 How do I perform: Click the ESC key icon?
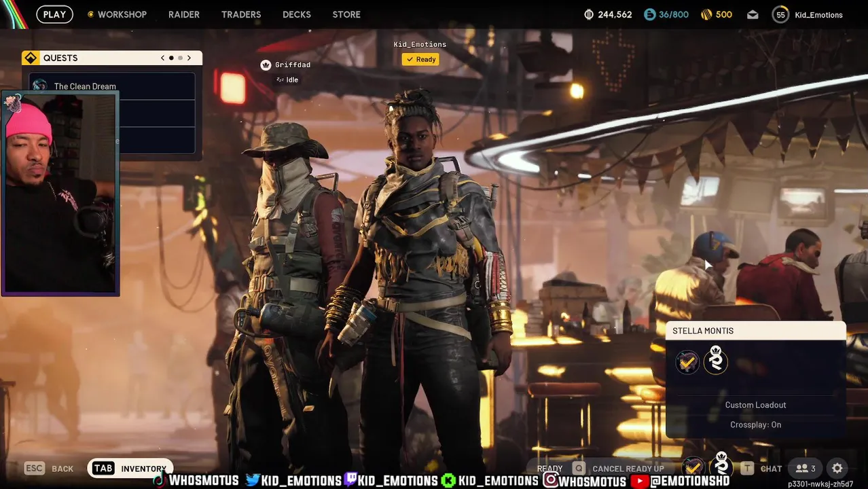tap(35, 468)
